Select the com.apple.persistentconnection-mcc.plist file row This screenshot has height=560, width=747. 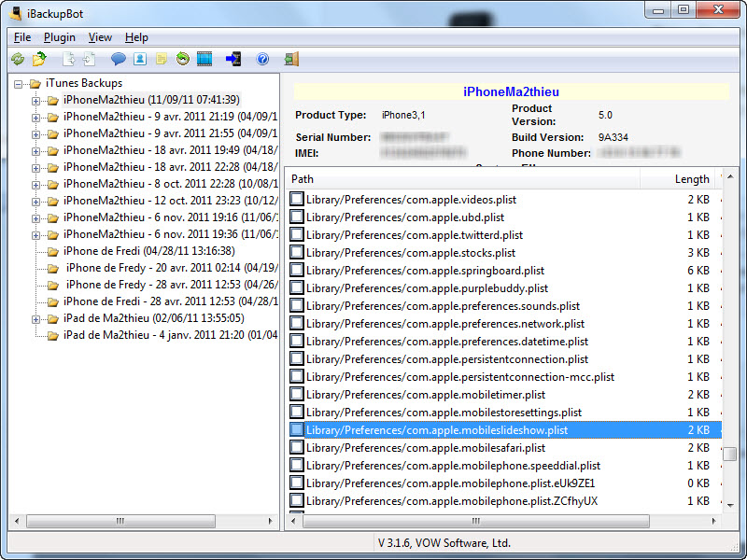(x=505, y=377)
